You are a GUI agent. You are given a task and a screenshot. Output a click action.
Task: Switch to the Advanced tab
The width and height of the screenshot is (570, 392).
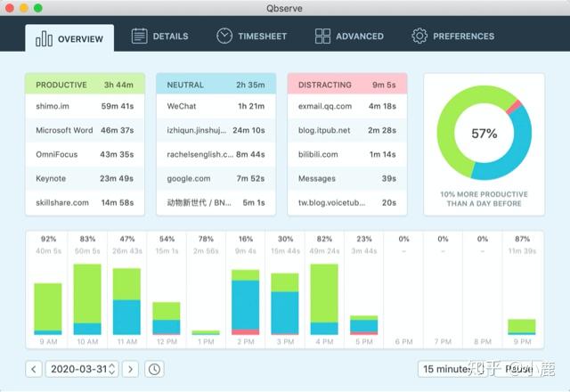tap(349, 36)
